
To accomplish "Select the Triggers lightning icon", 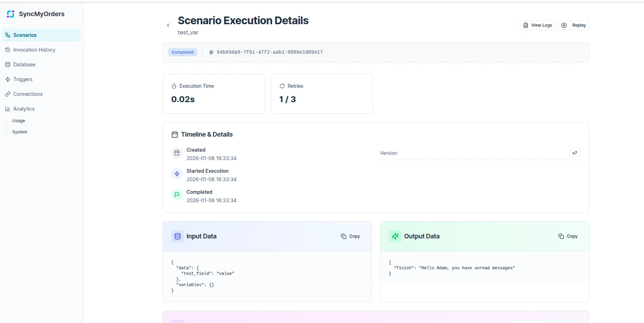I will [x=8, y=79].
